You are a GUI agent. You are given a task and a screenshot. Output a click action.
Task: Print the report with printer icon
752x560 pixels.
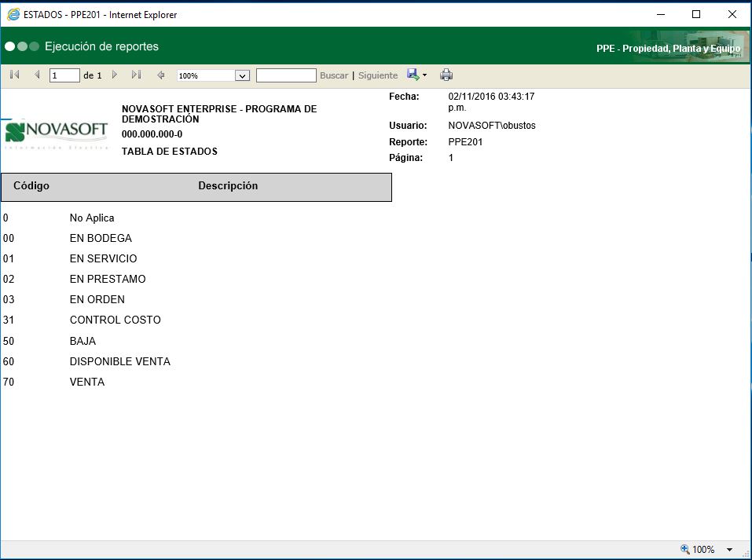coord(446,75)
